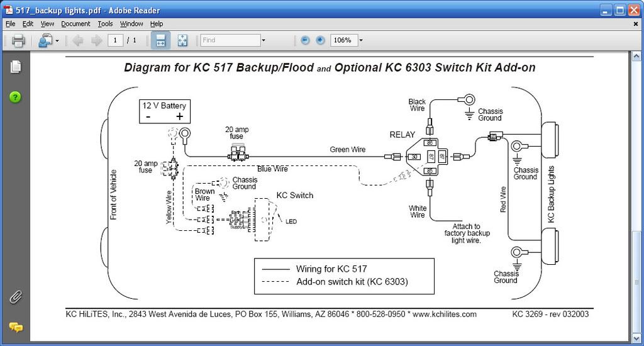Click the green help question icon
Image resolution: width=644 pixels, height=346 pixels.
15,97
